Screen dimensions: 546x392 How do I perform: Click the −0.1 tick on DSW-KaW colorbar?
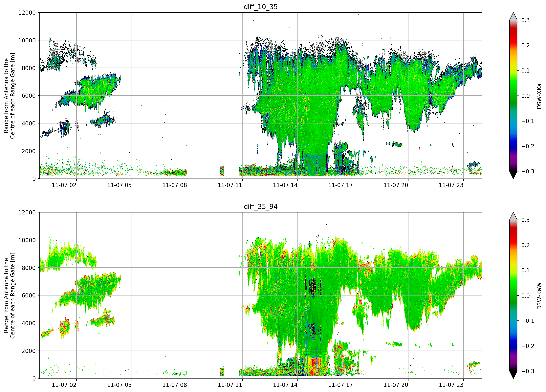coord(528,321)
